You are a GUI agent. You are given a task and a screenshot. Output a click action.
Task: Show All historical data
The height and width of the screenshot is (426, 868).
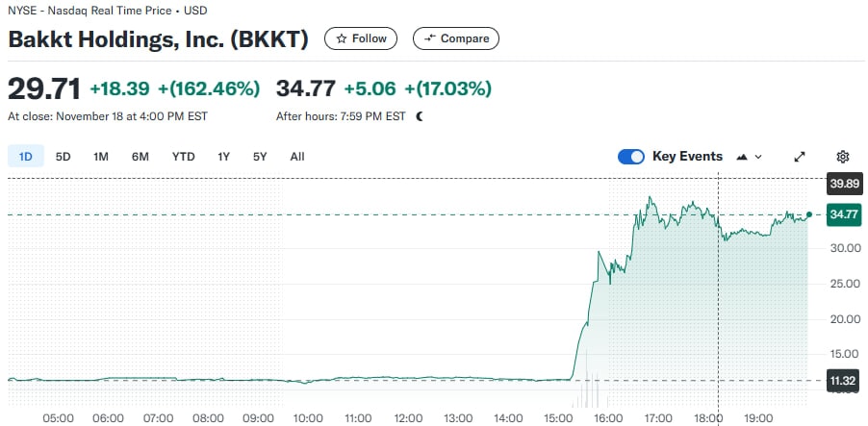point(297,156)
